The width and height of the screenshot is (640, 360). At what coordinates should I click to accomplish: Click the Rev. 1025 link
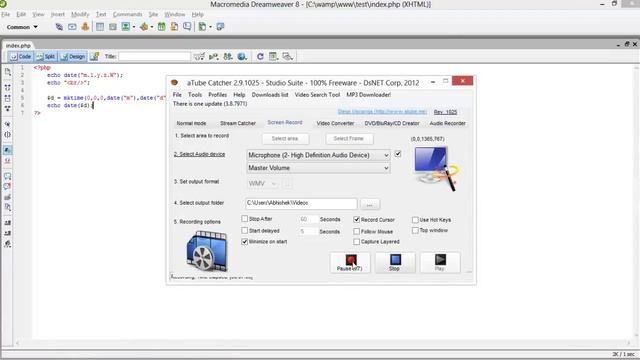point(445,112)
